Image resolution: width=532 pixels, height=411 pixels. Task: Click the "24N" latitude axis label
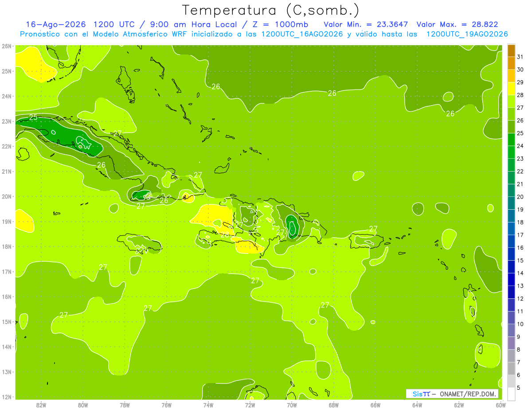pyautogui.click(x=6, y=96)
